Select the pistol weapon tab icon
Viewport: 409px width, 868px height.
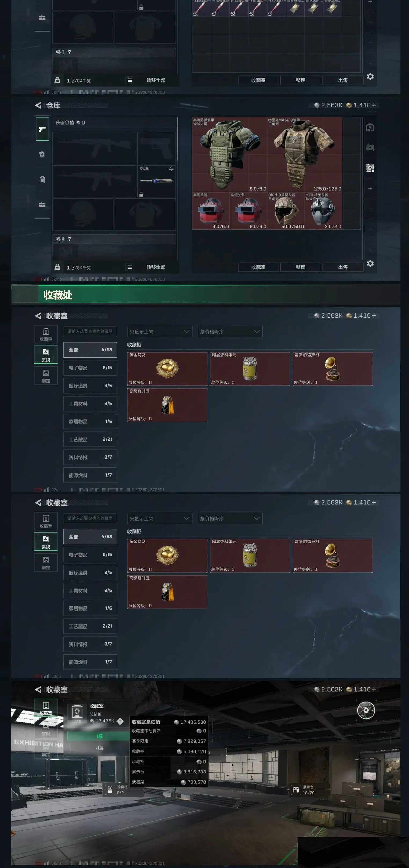(x=42, y=129)
